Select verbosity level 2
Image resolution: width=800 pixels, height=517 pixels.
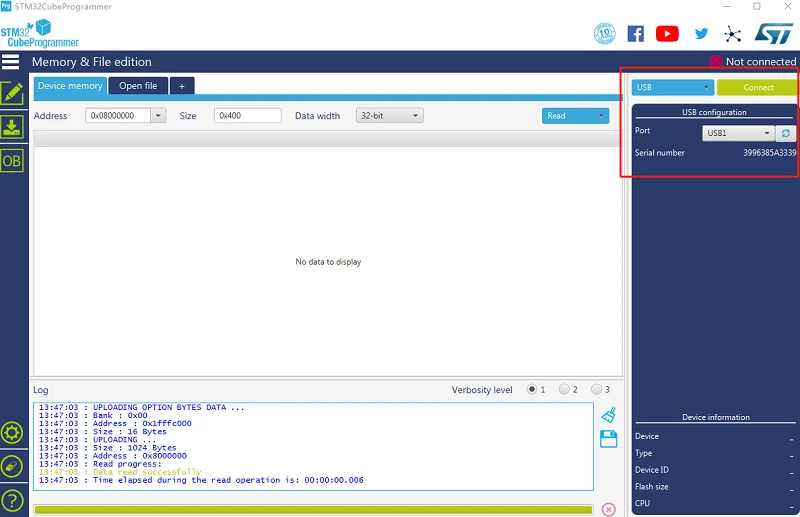[x=564, y=389]
